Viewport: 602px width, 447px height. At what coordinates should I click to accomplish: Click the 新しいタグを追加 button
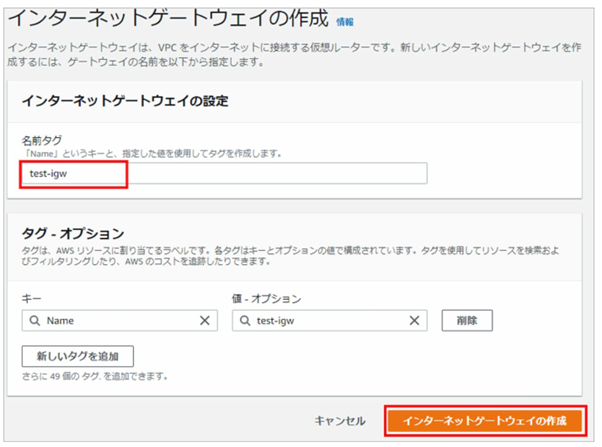click(x=77, y=357)
